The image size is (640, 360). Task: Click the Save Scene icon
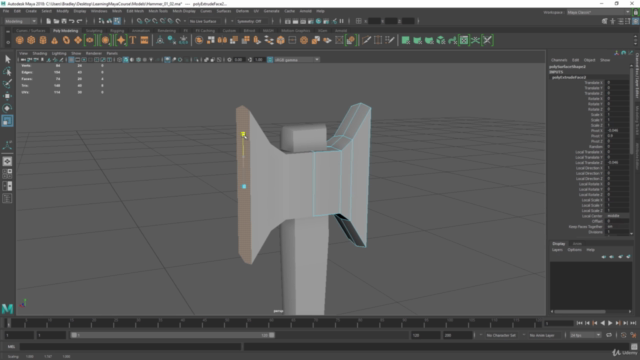[x=64, y=21]
